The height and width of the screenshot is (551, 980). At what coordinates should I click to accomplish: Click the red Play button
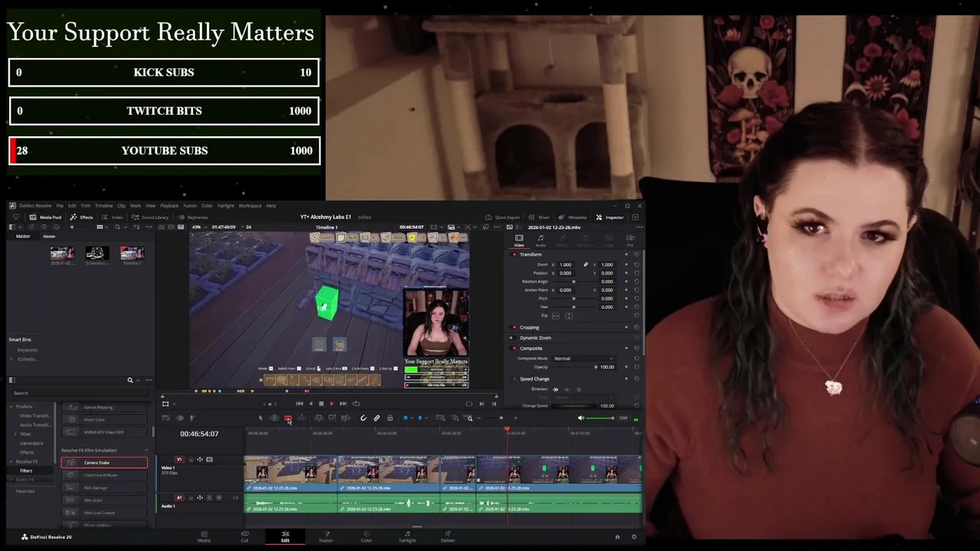click(x=332, y=403)
